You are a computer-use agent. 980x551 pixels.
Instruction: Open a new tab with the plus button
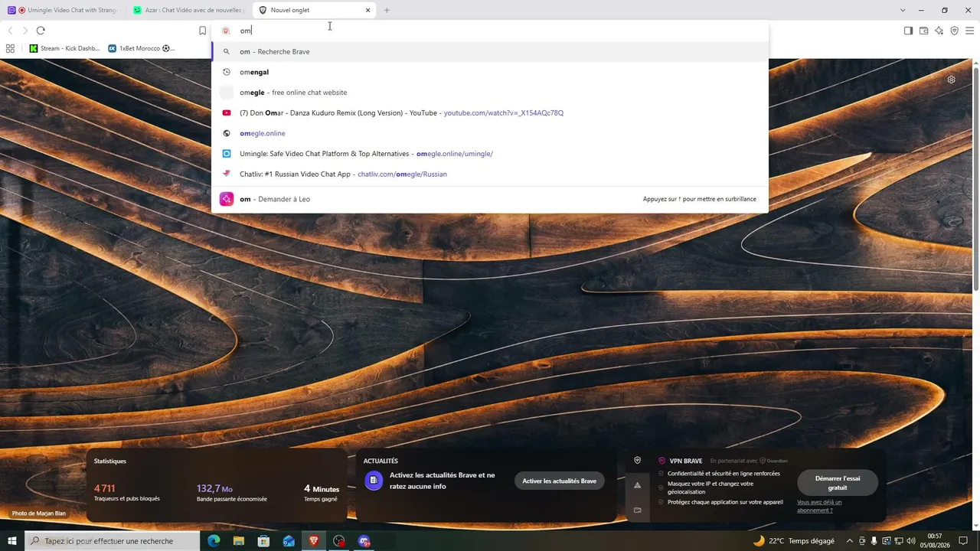click(x=387, y=11)
